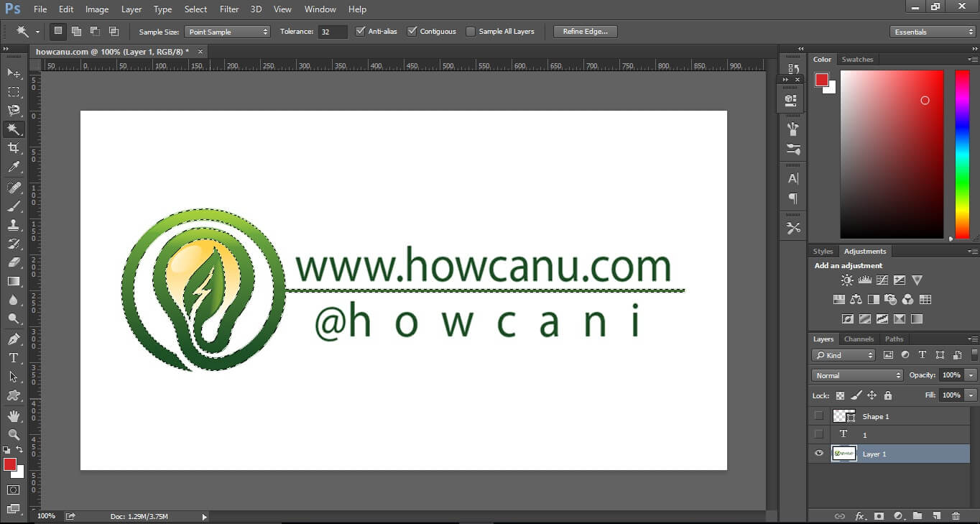Click the zoom percentage field at bottom
This screenshot has height=524, width=980.
coord(46,516)
